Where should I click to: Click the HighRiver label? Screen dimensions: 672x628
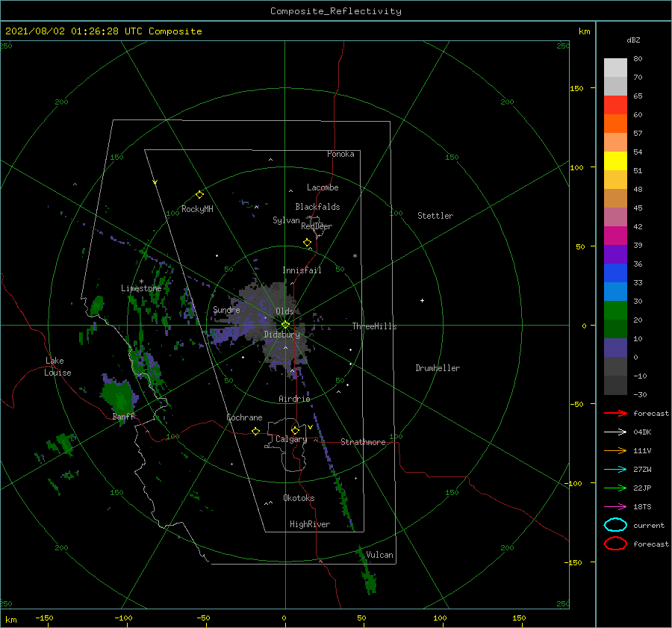point(310,524)
